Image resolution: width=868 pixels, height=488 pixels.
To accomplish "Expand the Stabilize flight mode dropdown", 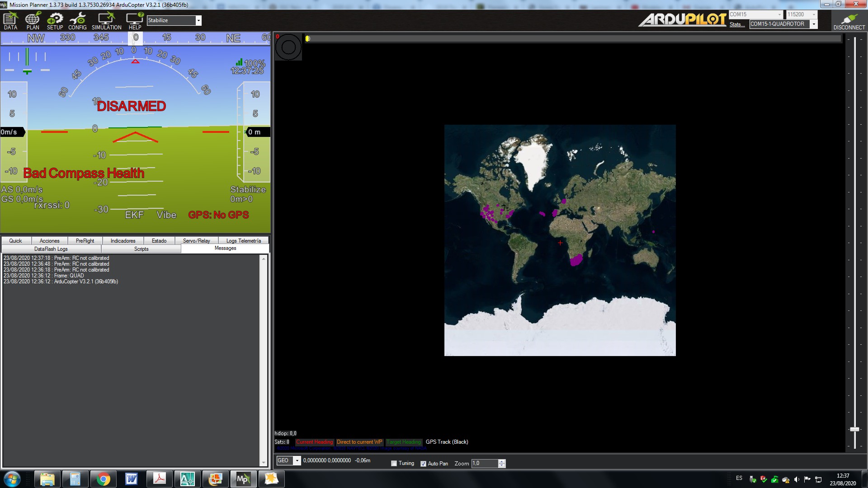I will pos(198,20).
